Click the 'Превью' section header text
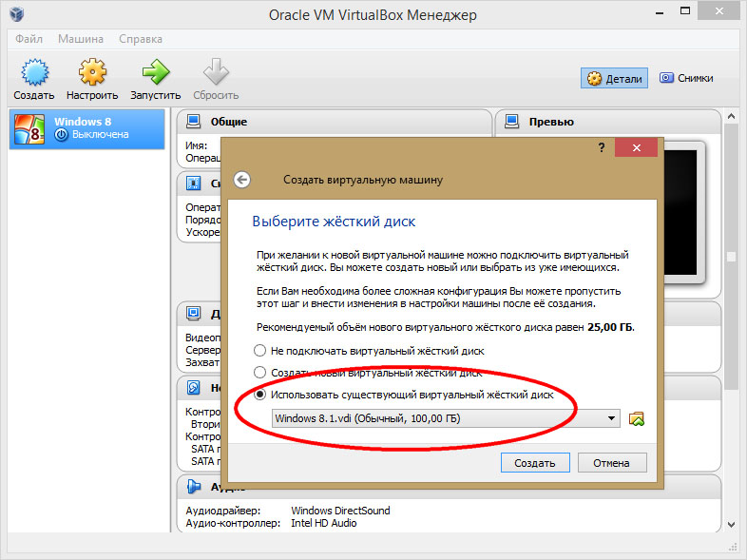This screenshot has width=747, height=560. coord(551,122)
